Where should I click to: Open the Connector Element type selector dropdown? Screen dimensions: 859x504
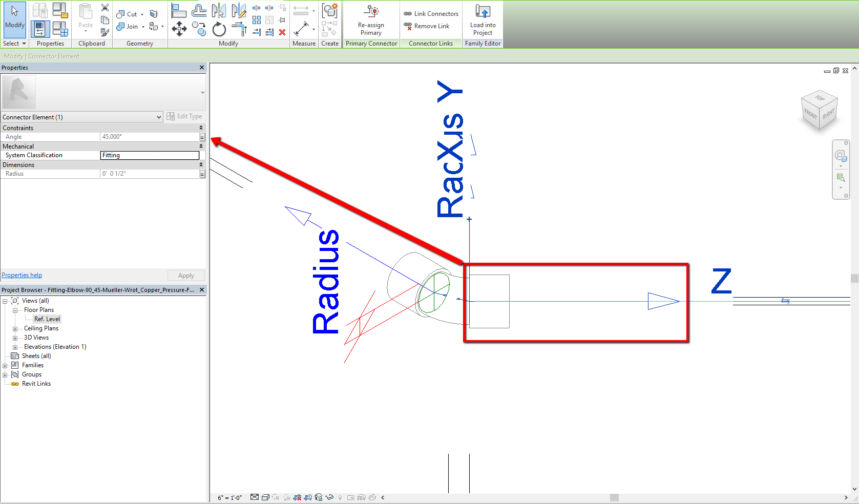(159, 117)
